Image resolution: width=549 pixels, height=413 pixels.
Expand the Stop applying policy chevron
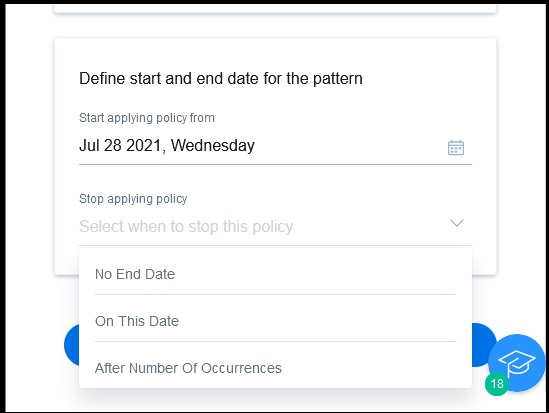tap(457, 223)
